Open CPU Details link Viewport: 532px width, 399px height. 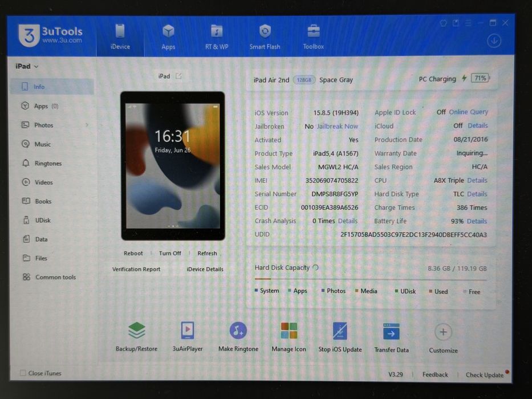point(477,181)
